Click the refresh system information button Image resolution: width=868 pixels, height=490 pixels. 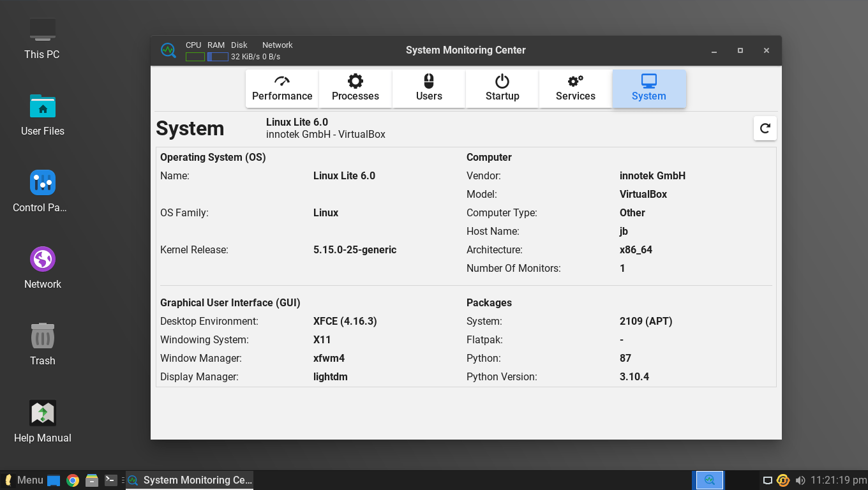point(765,128)
